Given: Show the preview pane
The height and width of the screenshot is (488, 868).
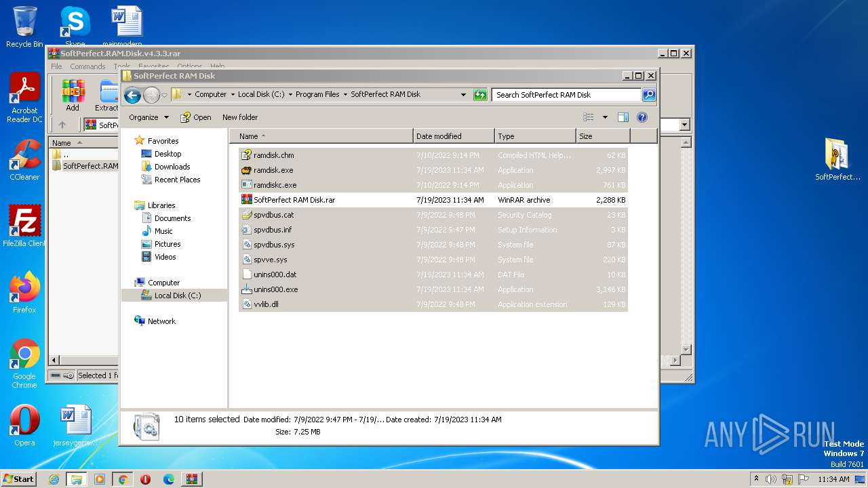Looking at the screenshot, I should click(x=623, y=117).
